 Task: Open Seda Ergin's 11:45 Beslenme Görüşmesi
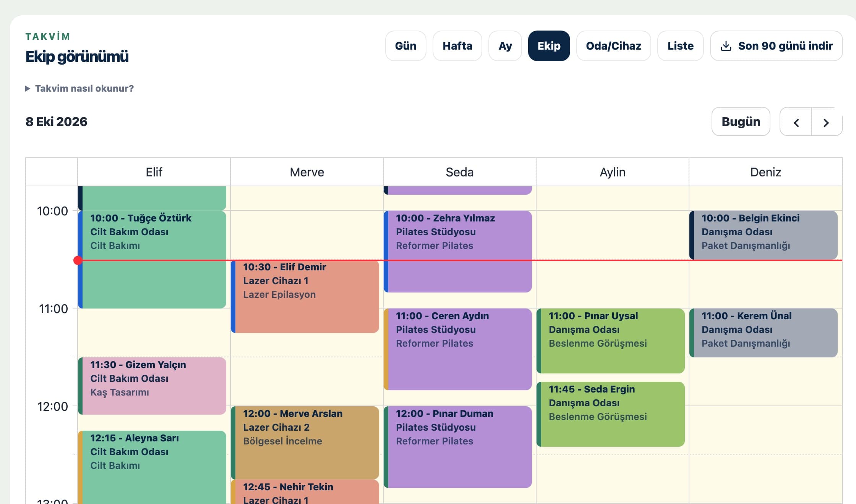pyautogui.click(x=611, y=414)
